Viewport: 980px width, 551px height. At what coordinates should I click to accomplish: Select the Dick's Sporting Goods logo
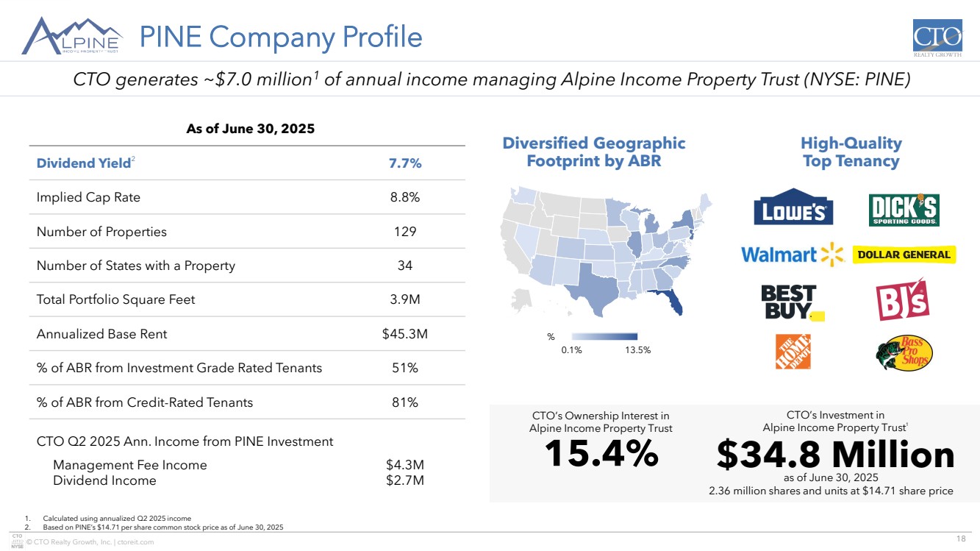coord(904,210)
